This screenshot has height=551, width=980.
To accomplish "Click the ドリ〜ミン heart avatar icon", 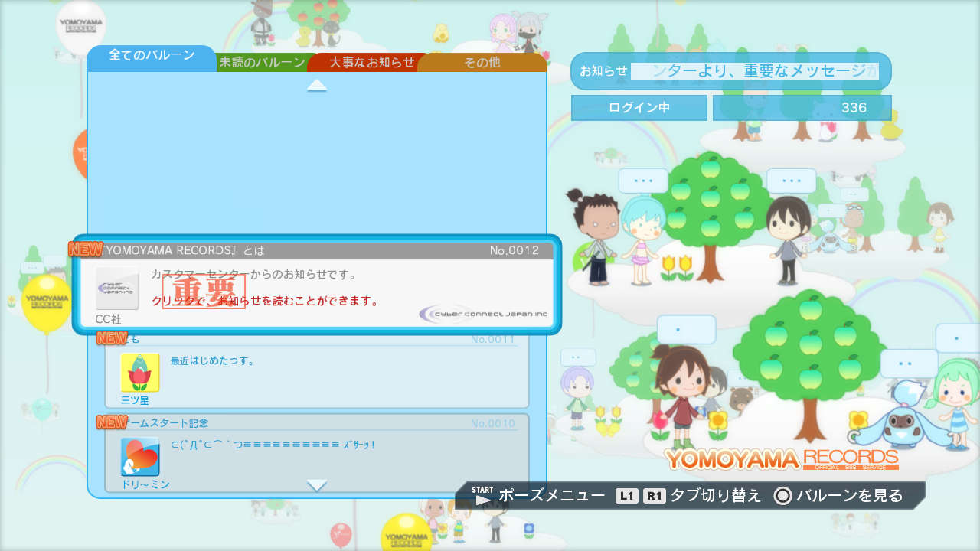I will pyautogui.click(x=139, y=457).
